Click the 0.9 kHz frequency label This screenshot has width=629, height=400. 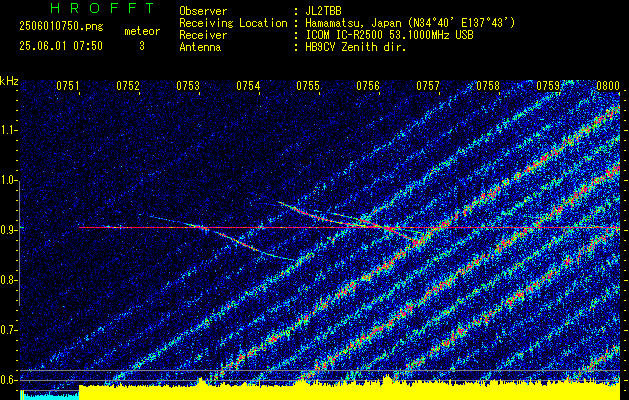click(x=8, y=230)
